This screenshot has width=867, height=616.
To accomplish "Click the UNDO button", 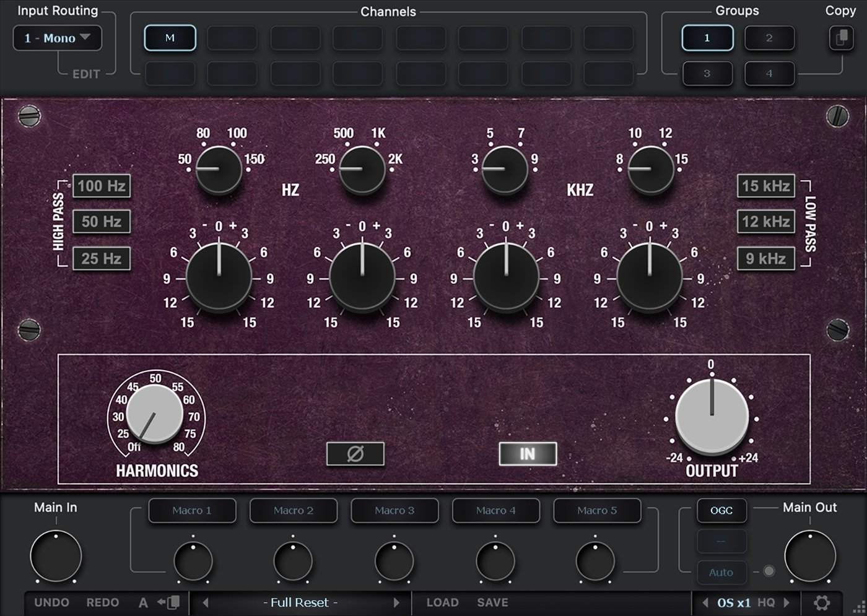I will pos(51,602).
